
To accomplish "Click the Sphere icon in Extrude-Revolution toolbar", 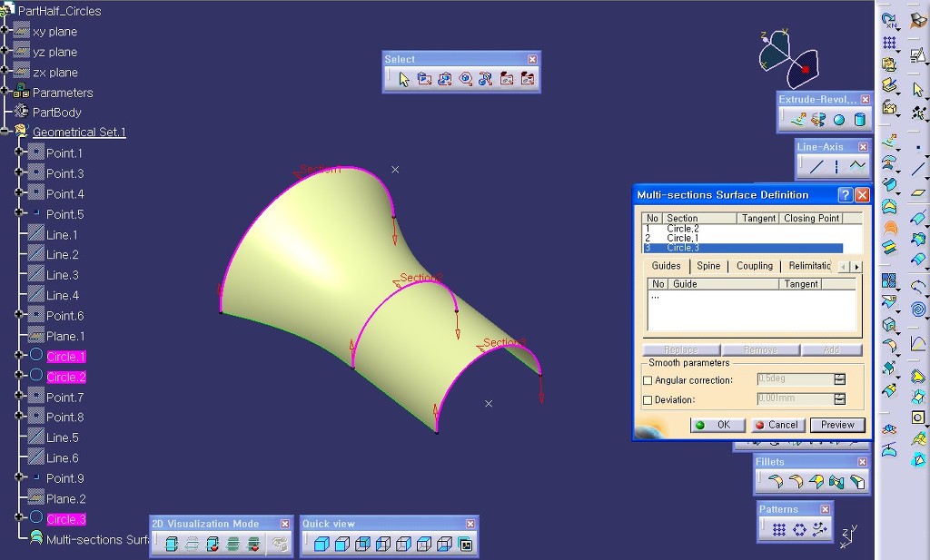I will [x=839, y=119].
